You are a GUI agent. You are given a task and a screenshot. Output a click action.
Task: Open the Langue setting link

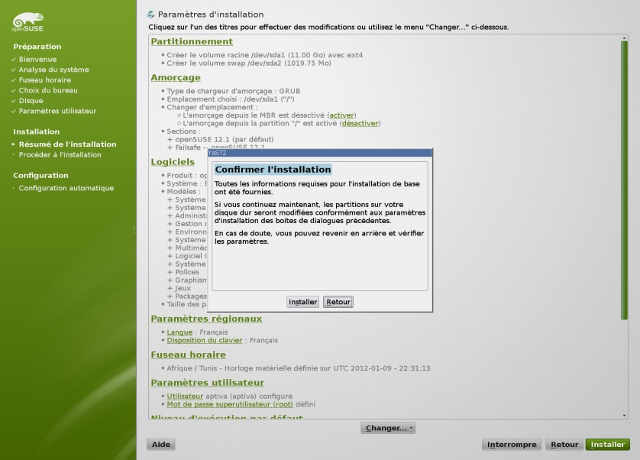coord(180,331)
